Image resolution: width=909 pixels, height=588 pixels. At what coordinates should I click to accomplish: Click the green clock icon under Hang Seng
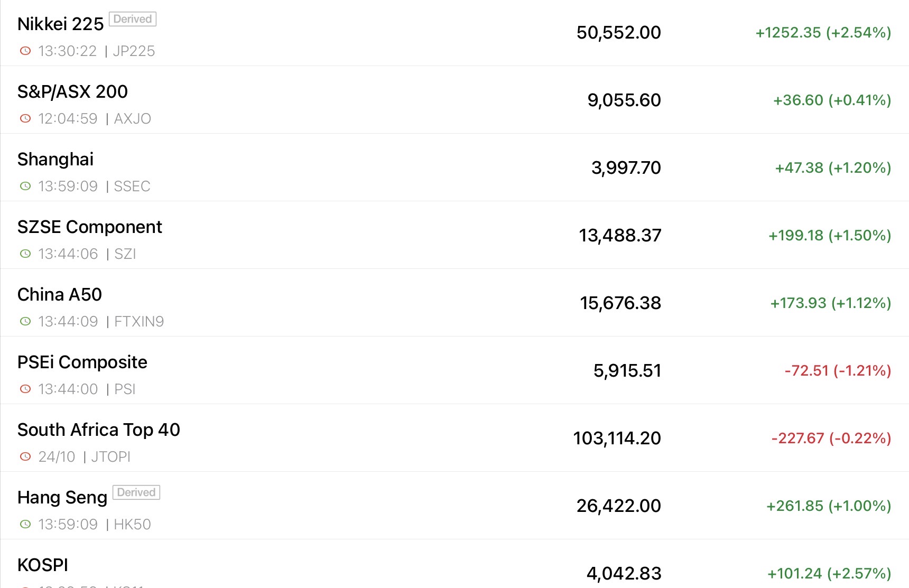(x=25, y=525)
